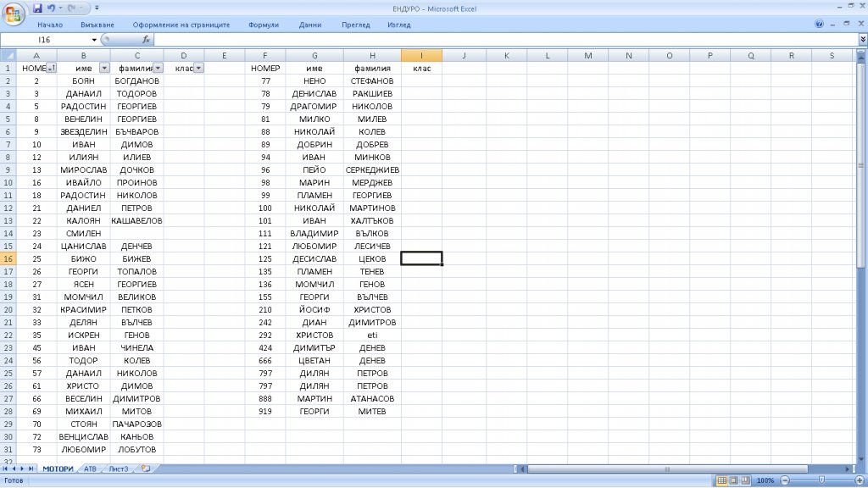Click the insert function fx icon

[x=146, y=40]
